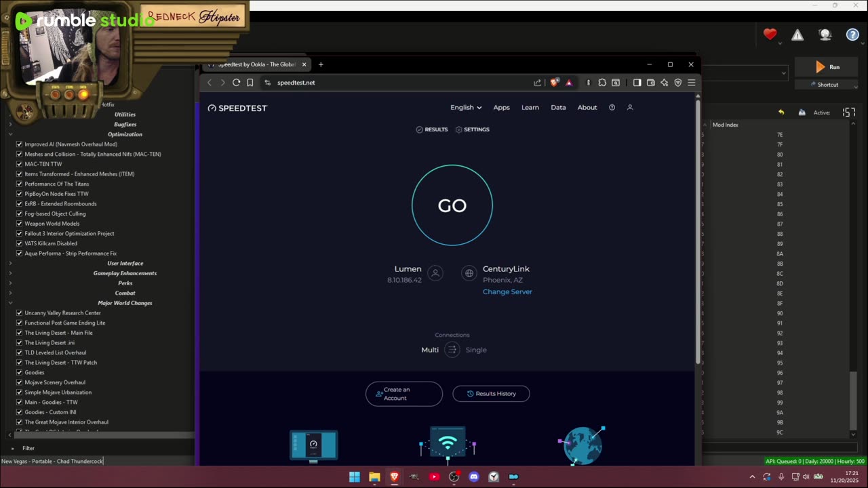Open About menu on Speedtest
The image size is (868, 488).
coord(587,108)
